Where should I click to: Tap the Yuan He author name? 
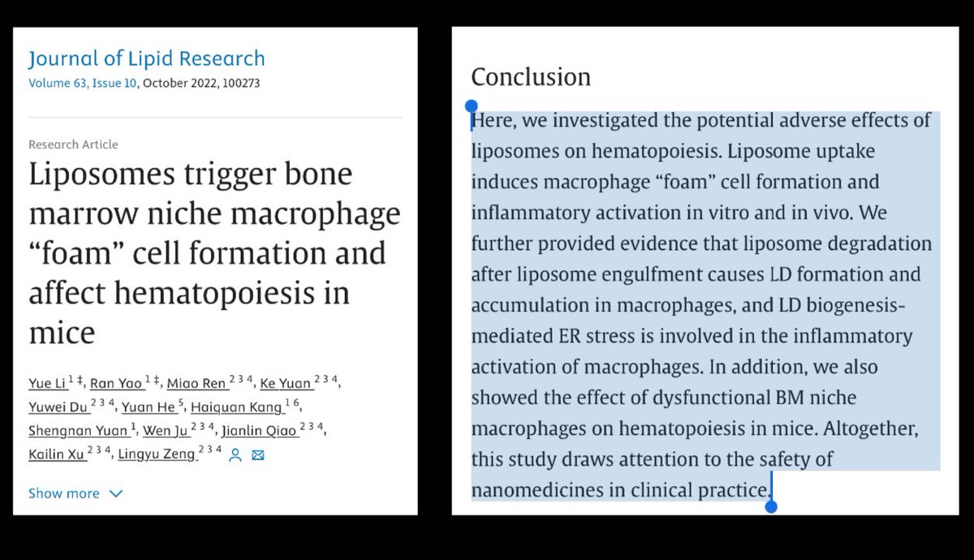[x=149, y=407]
